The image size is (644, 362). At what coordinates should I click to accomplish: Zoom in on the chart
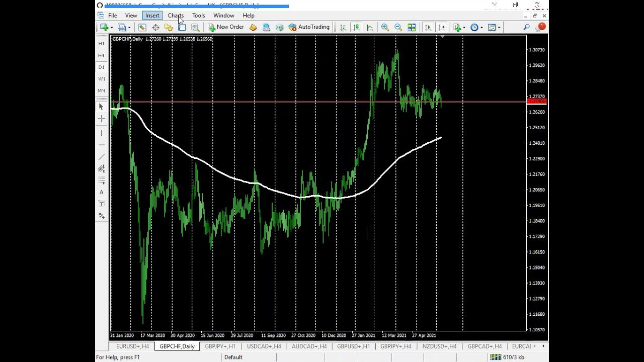click(x=385, y=27)
